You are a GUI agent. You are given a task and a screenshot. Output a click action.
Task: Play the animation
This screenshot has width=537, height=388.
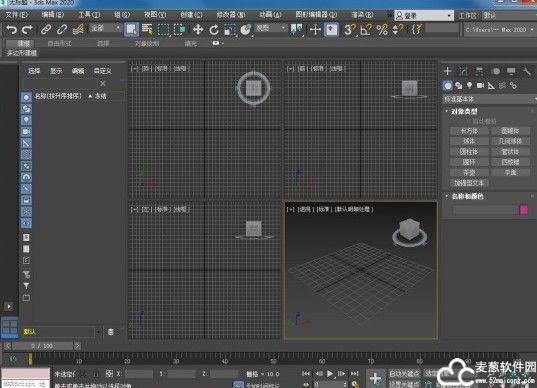329,374
